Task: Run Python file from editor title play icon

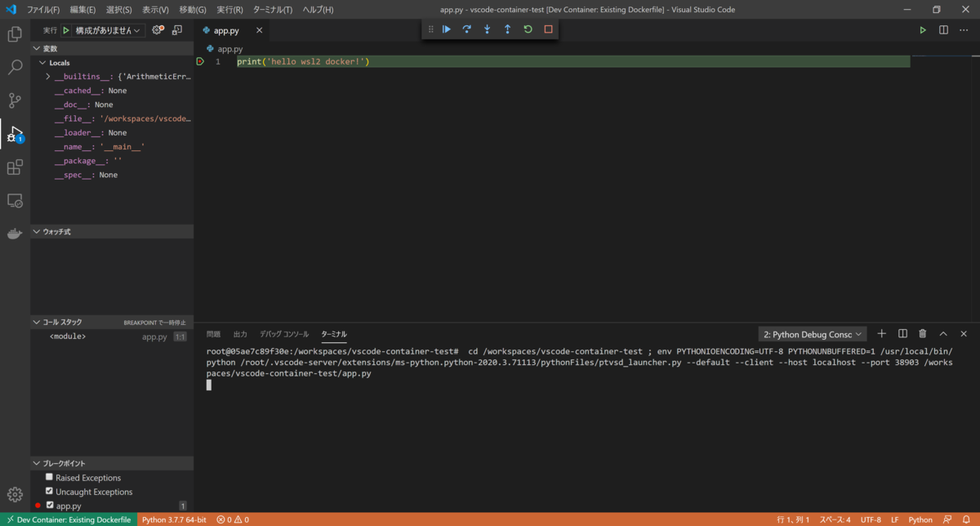Action: (x=923, y=30)
